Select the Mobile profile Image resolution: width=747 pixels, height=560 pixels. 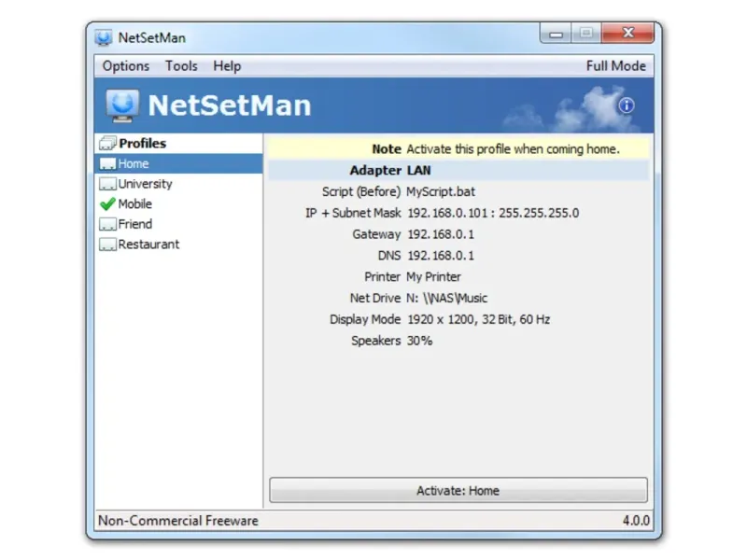click(x=178, y=203)
